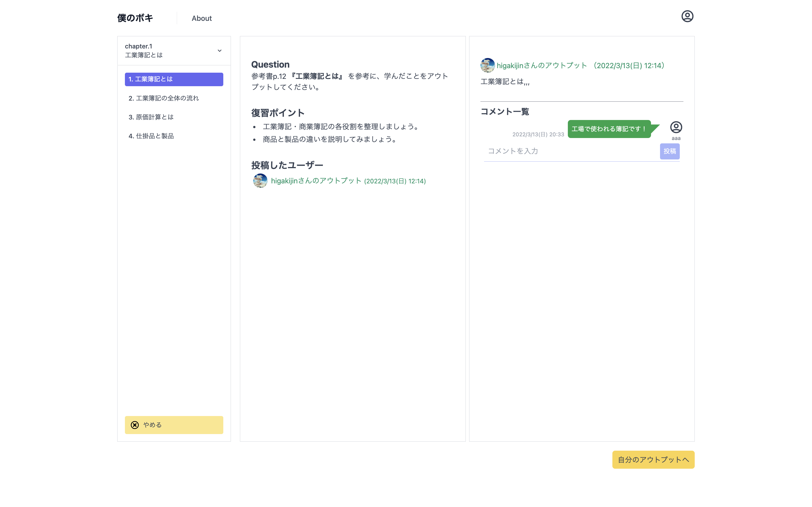This screenshot has width=812, height=507.
Task: Click the avatar icon next to commenter aaa
Action: click(x=676, y=127)
